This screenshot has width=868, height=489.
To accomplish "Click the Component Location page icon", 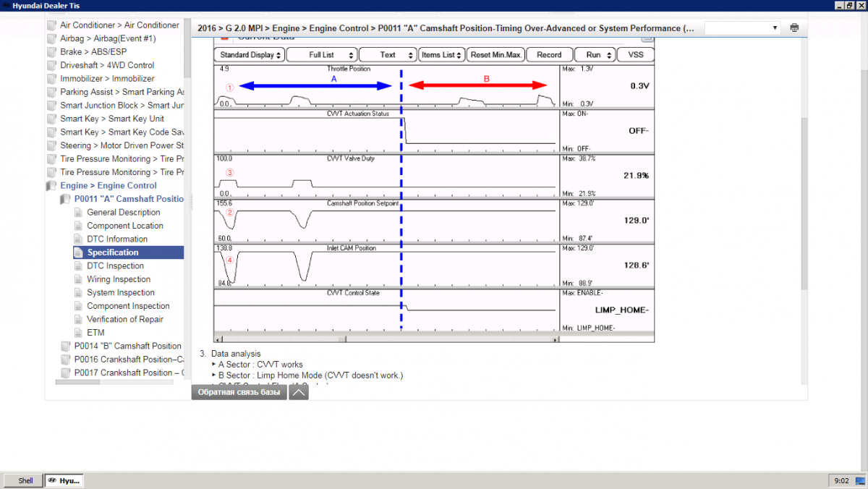I will 79,226.
